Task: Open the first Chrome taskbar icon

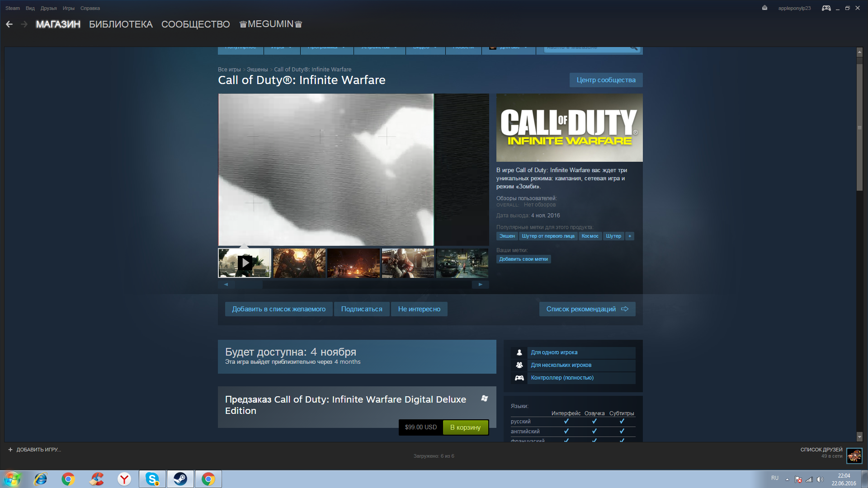Action: [x=68, y=479]
